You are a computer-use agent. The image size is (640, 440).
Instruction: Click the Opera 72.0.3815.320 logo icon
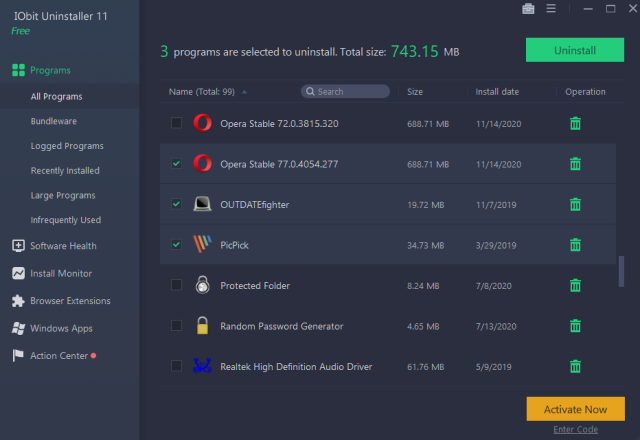tap(202, 123)
